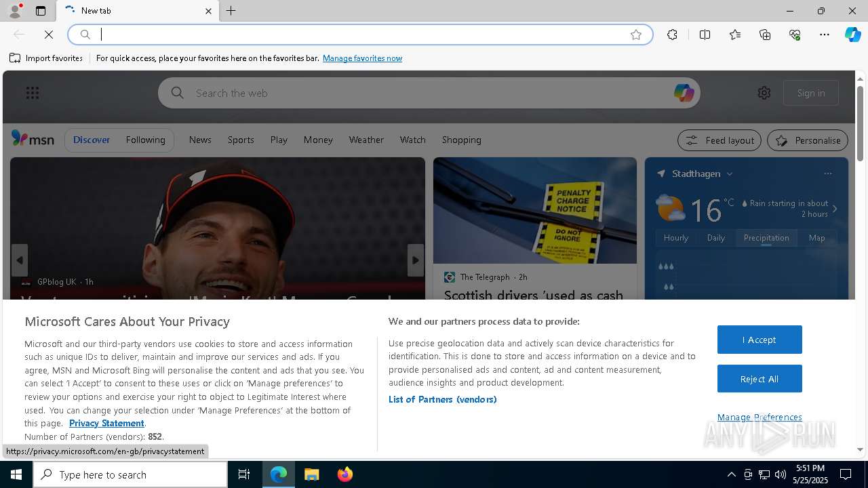Open a new tab with plus button
Image resolution: width=868 pixels, height=488 pixels.
[x=231, y=11]
